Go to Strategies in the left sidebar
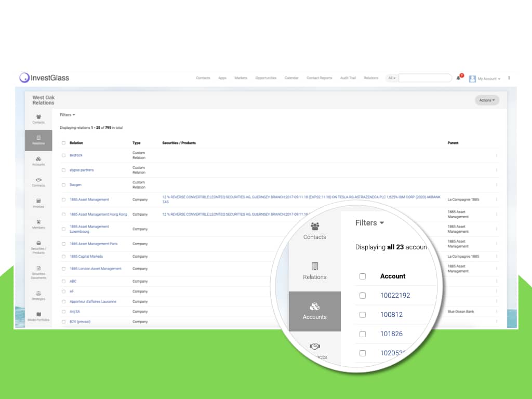The height and width of the screenshot is (399, 532). 38,296
